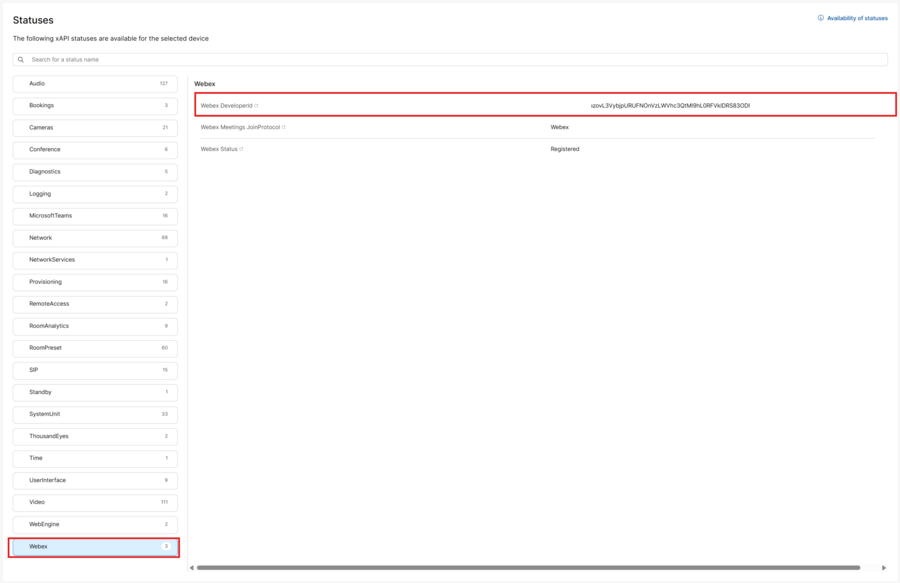Click the Cameras count 21

(165, 127)
